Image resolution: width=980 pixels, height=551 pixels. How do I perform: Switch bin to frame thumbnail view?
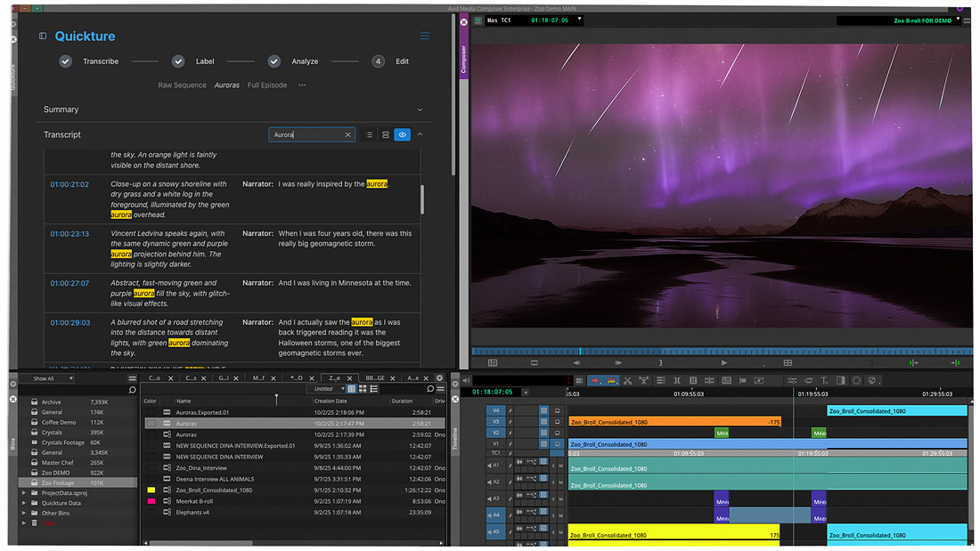click(363, 389)
